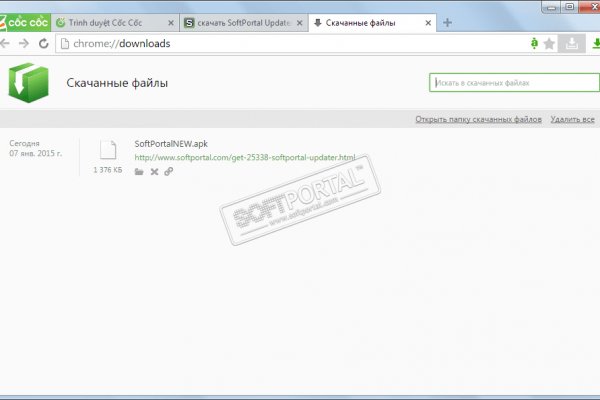This screenshot has height=400, width=600.
Task: Switch to скачать SoftPortal Updater tab
Action: click(x=240, y=21)
